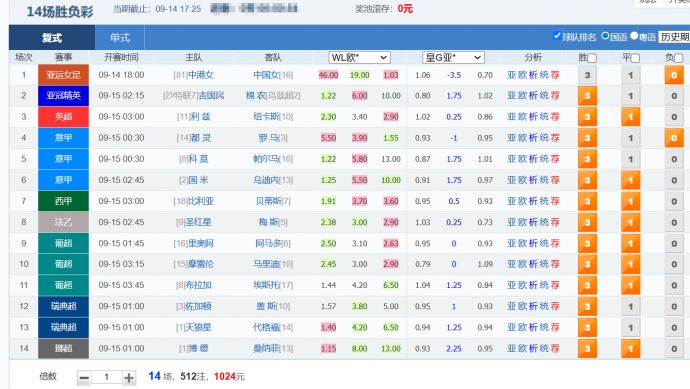Toggle draw pick 1 for 博德 match

[630, 349]
